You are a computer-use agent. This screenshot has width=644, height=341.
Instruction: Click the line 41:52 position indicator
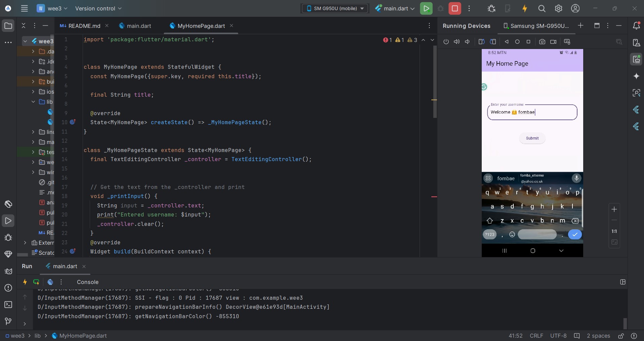point(515,336)
